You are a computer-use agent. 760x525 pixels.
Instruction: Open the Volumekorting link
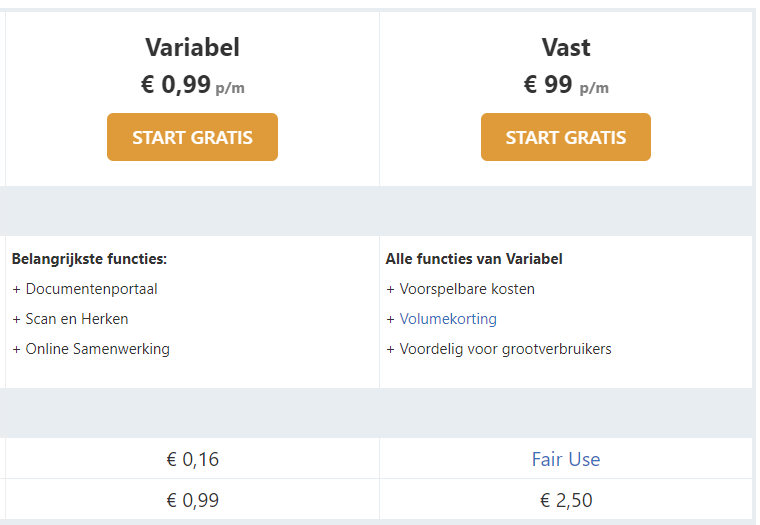pos(448,319)
